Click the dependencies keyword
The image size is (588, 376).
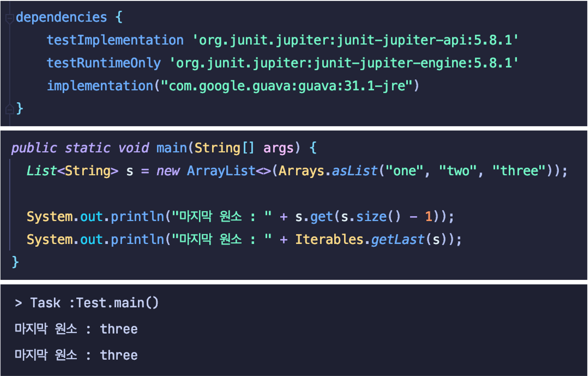(x=61, y=17)
